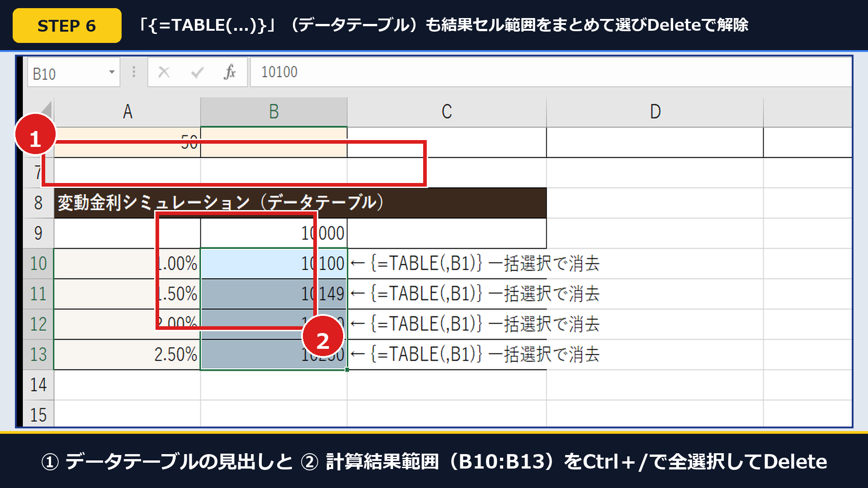
Task: Click the note text in cell C12
Action: coord(475,324)
